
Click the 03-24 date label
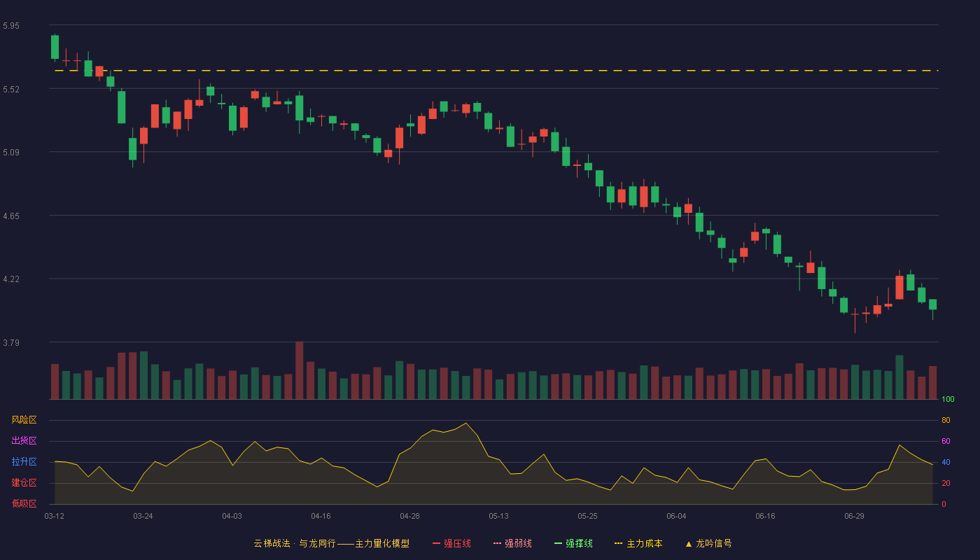pos(143,516)
